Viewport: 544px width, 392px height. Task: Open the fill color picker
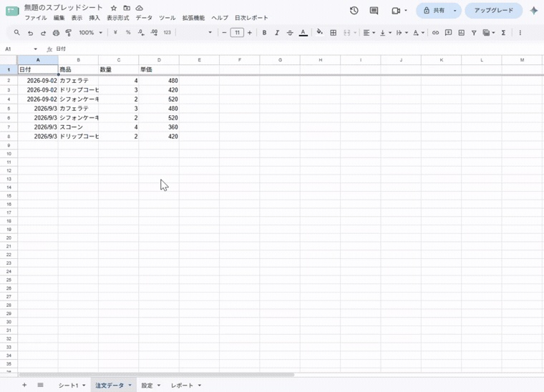click(x=319, y=32)
